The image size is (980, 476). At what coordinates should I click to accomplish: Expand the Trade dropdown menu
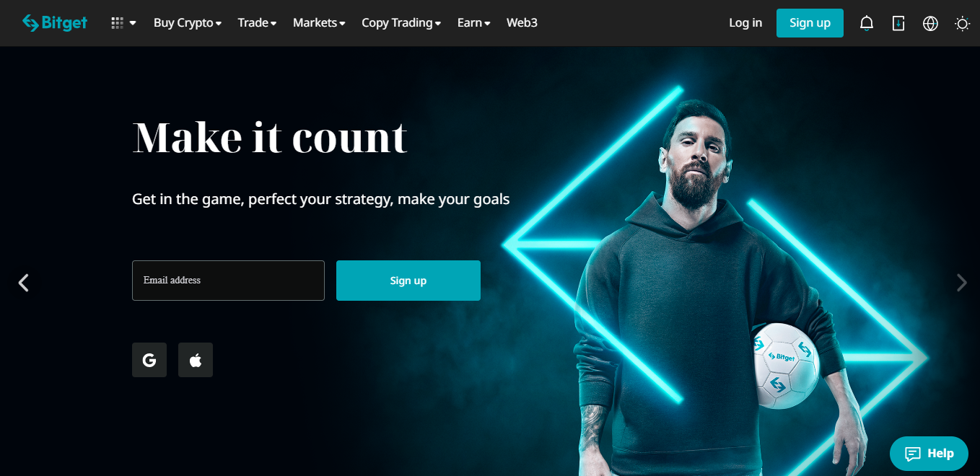click(258, 22)
